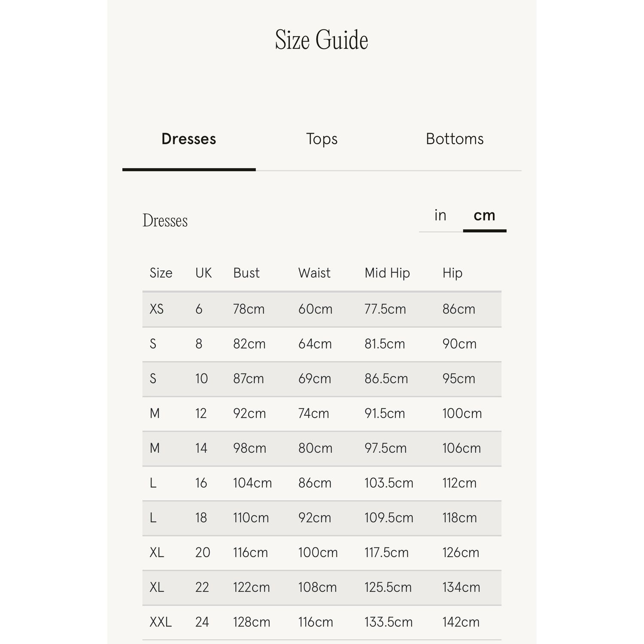Image resolution: width=644 pixels, height=644 pixels.
Task: Click the Dresses section title
Action: [165, 221]
